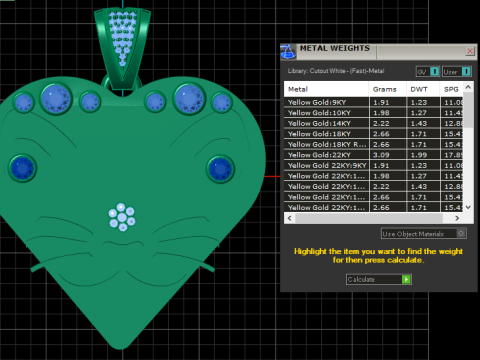480x360 pixels.
Task: Click DWT value 1.71 for Yellow Gold:18KY
Action: tap(419, 134)
